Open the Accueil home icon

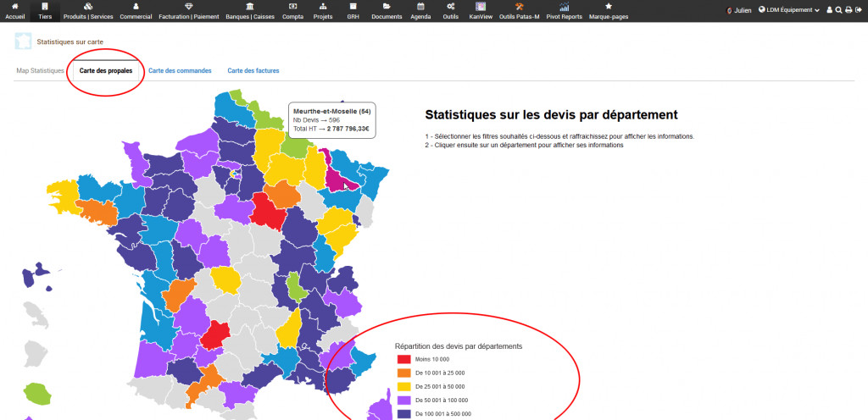coord(14,7)
